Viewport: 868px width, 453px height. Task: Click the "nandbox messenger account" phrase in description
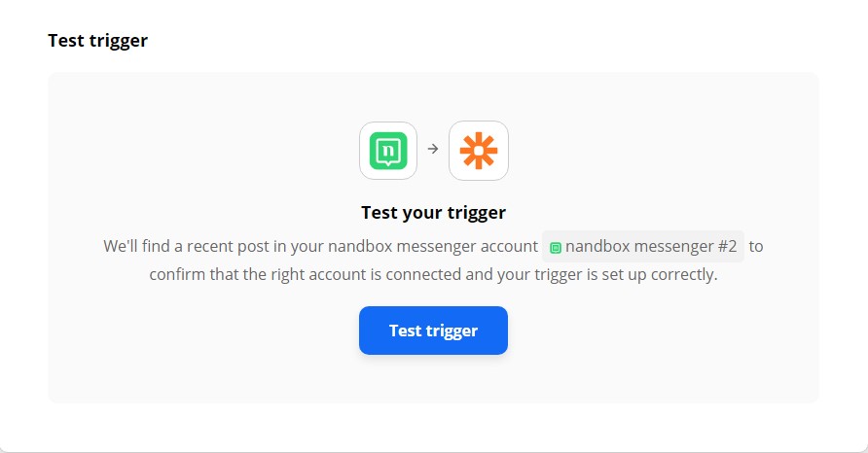tap(433, 246)
